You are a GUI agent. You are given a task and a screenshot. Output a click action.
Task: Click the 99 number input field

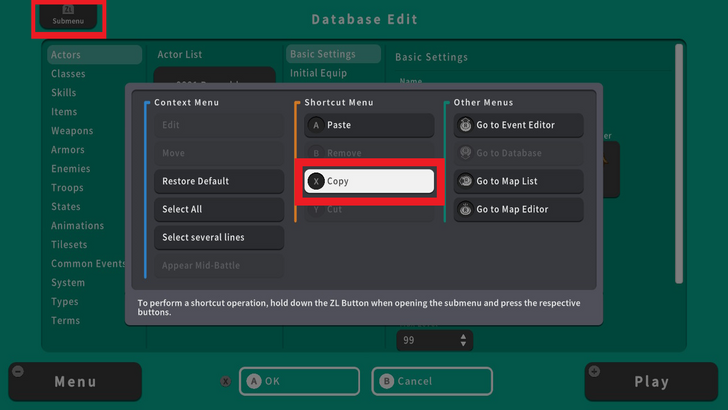click(x=435, y=340)
